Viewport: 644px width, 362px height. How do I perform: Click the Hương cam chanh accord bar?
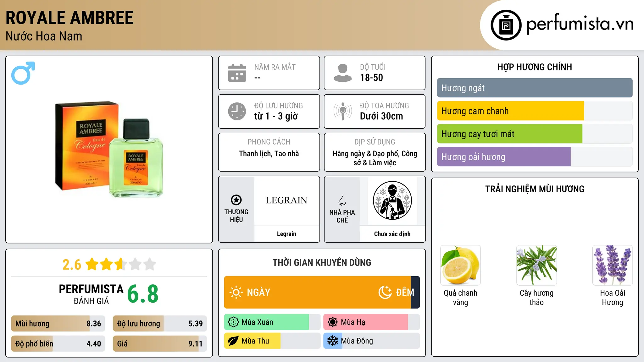pyautogui.click(x=535, y=111)
